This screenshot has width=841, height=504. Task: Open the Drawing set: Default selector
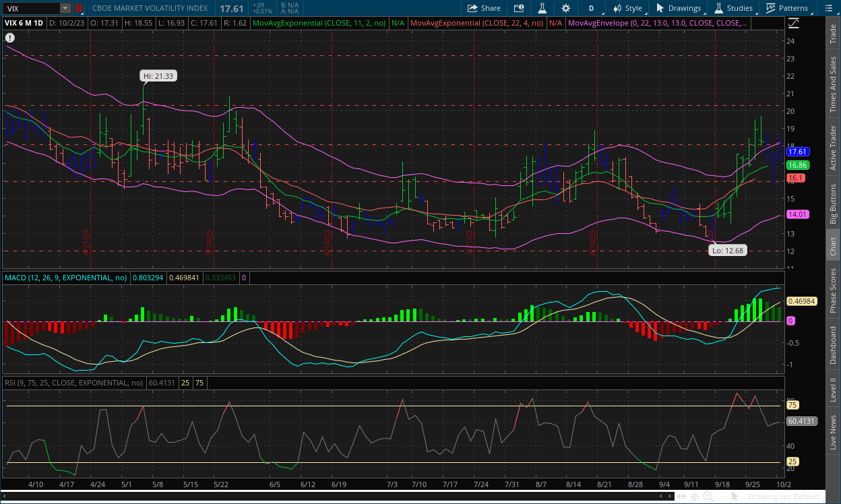tap(783, 497)
